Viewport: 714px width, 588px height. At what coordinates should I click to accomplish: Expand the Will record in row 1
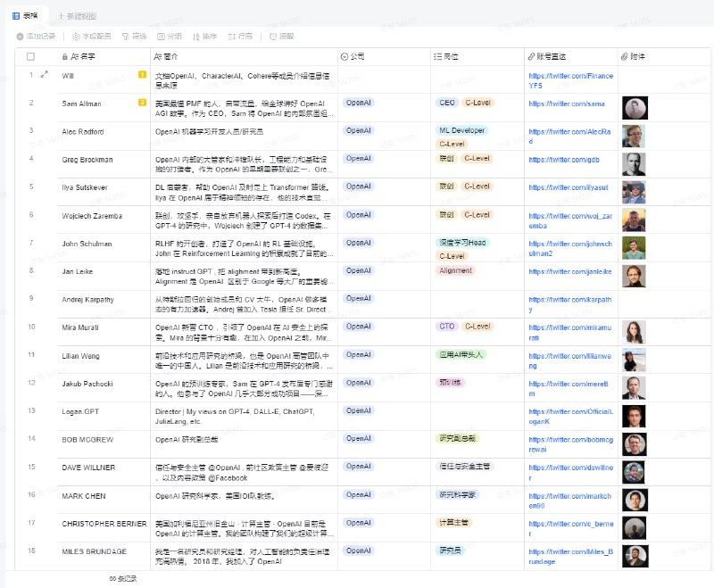click(x=45, y=74)
